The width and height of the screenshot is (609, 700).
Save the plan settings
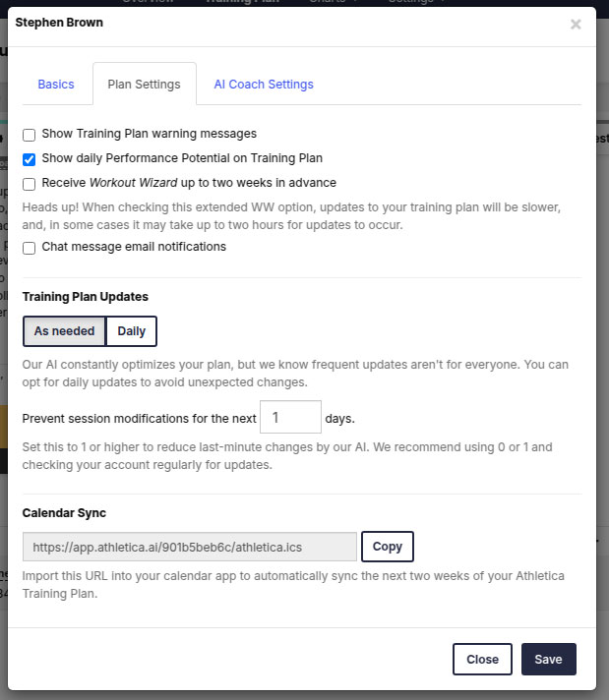(x=549, y=659)
